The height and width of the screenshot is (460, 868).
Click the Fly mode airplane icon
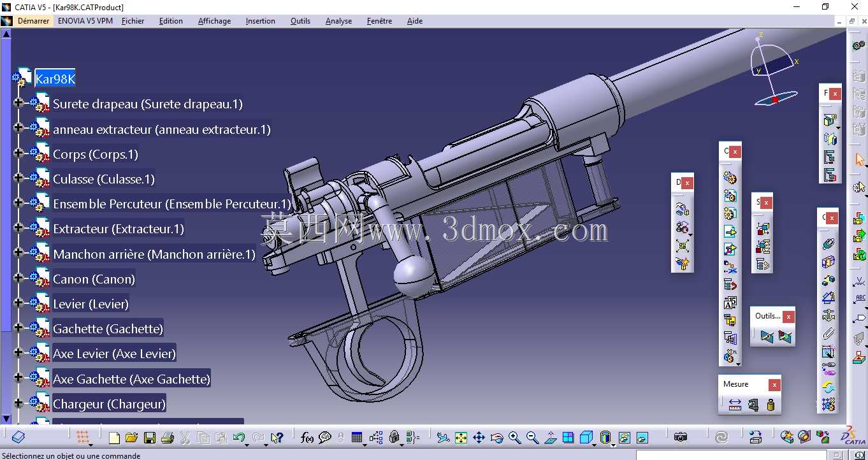pos(443,438)
